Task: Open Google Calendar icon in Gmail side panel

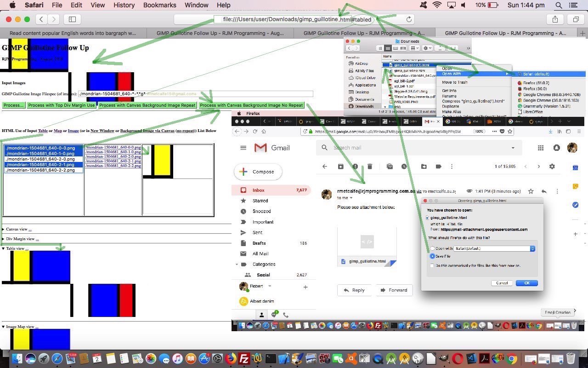Action: [575, 168]
